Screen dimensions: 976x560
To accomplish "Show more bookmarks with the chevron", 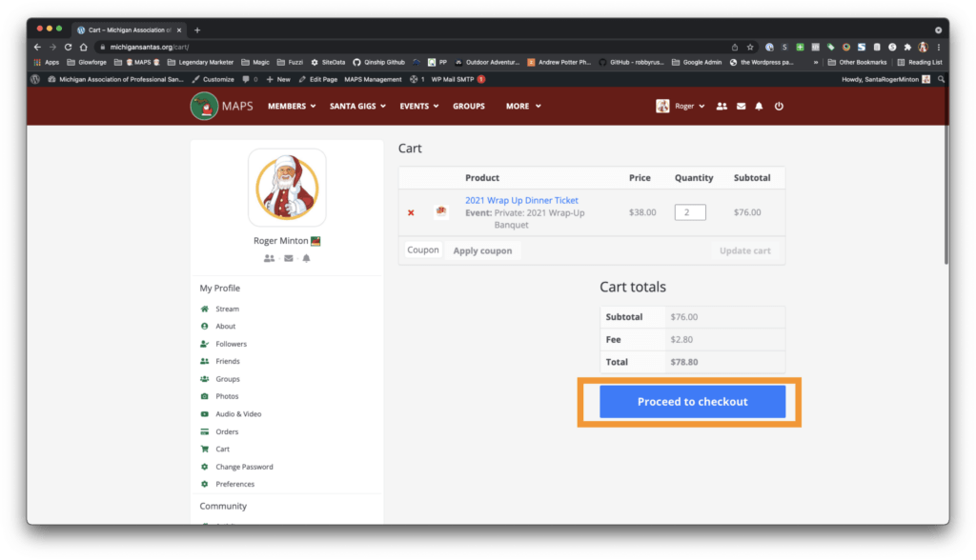I will (816, 63).
